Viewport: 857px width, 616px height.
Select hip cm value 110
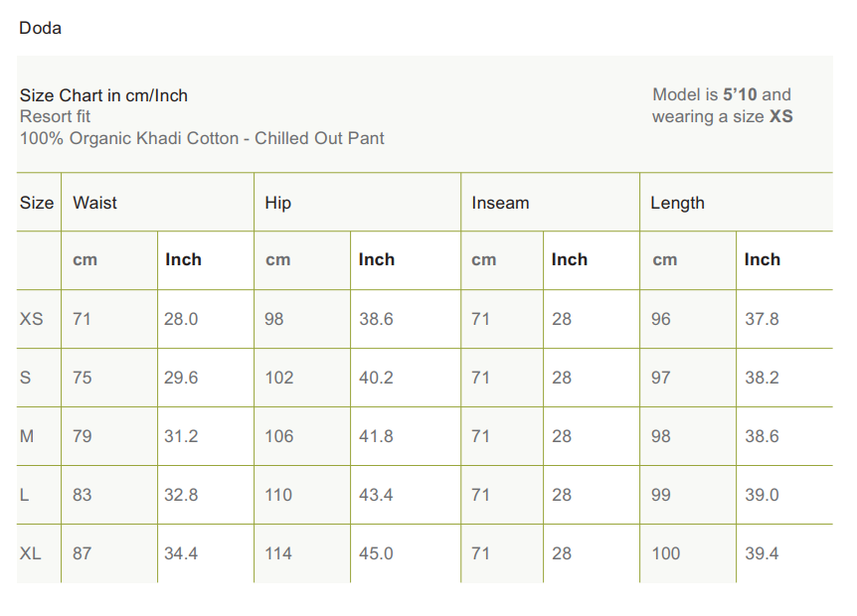tap(278, 495)
